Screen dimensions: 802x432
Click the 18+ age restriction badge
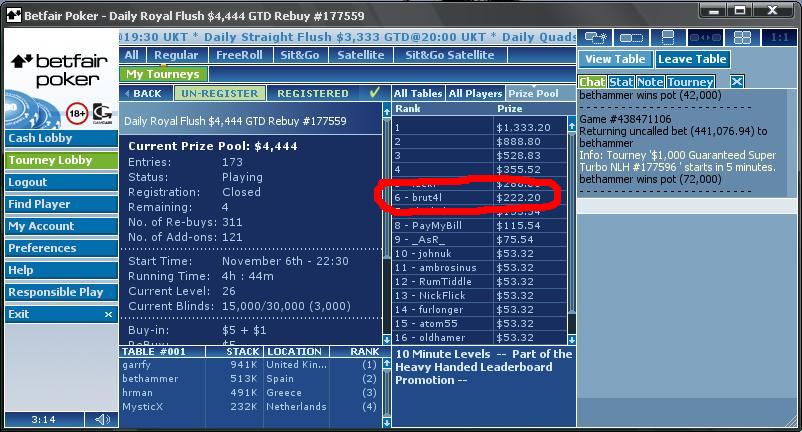pos(76,113)
